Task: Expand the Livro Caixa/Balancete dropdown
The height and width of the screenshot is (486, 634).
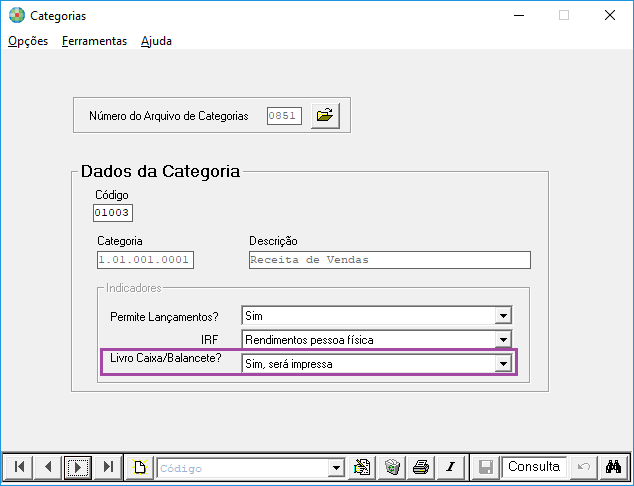Action: (503, 364)
